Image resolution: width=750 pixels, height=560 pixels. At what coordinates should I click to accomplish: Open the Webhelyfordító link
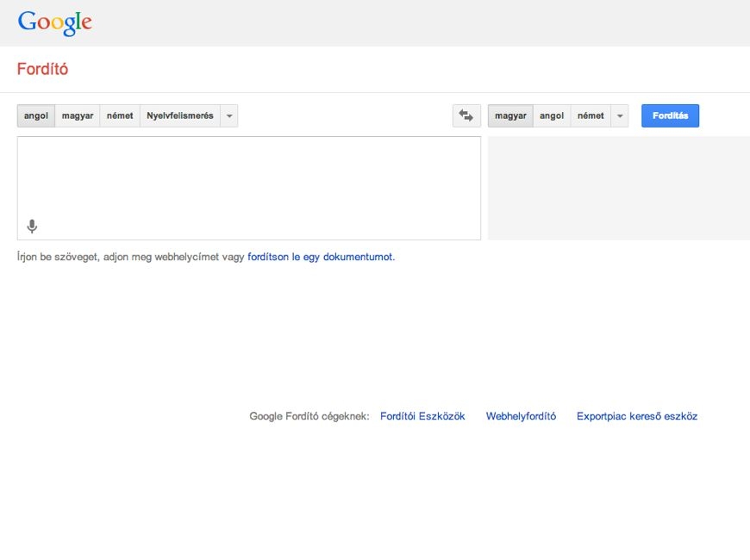[521, 416]
